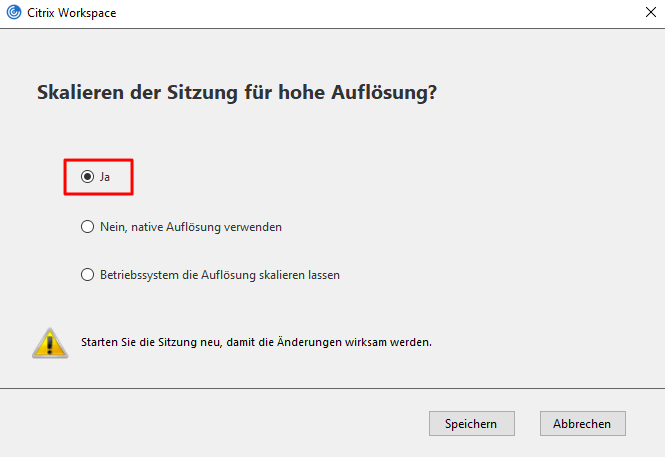Click the word "Workspace" in the title bar

[x=87, y=13]
